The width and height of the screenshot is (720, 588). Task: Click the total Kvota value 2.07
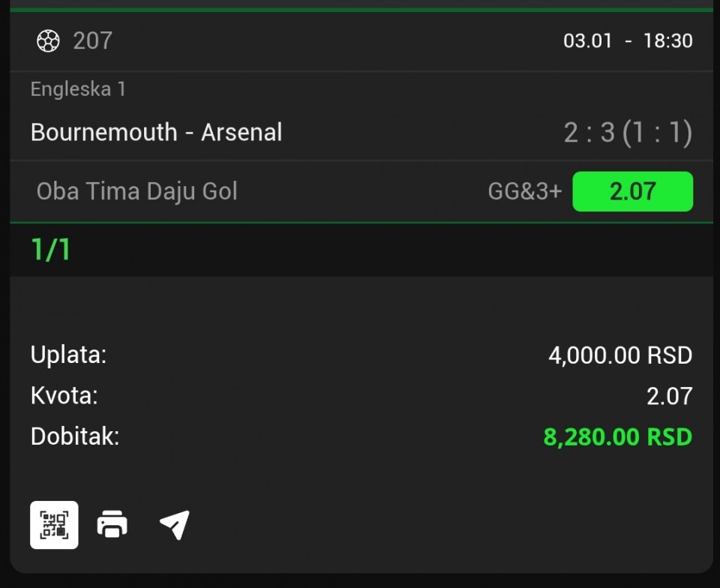(x=669, y=395)
